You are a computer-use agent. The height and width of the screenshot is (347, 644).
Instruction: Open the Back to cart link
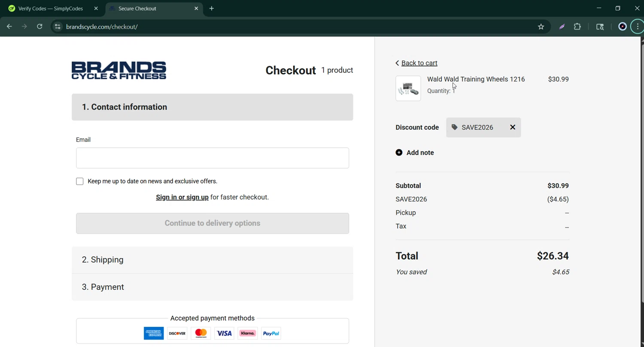coord(419,63)
